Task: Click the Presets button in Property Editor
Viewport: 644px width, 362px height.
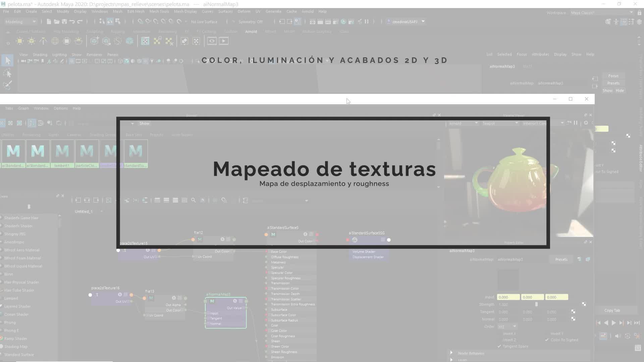Action: (x=561, y=259)
